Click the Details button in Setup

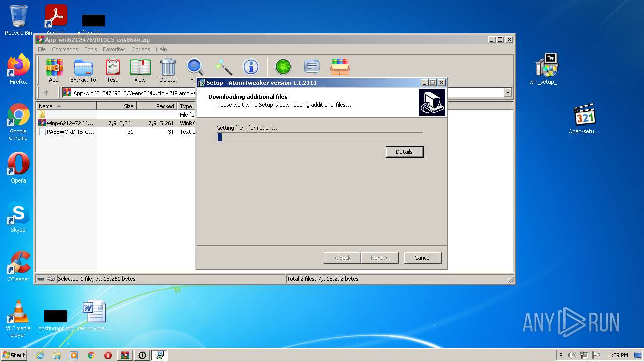(x=405, y=152)
